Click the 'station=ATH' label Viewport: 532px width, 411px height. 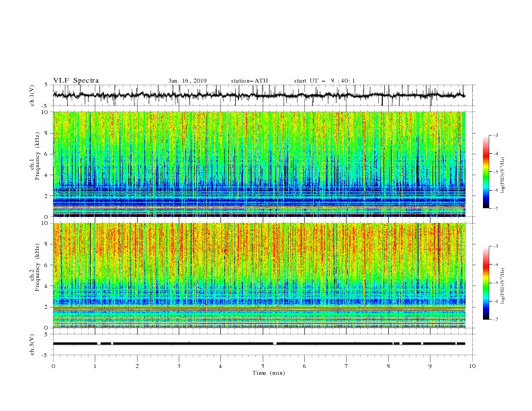point(249,81)
